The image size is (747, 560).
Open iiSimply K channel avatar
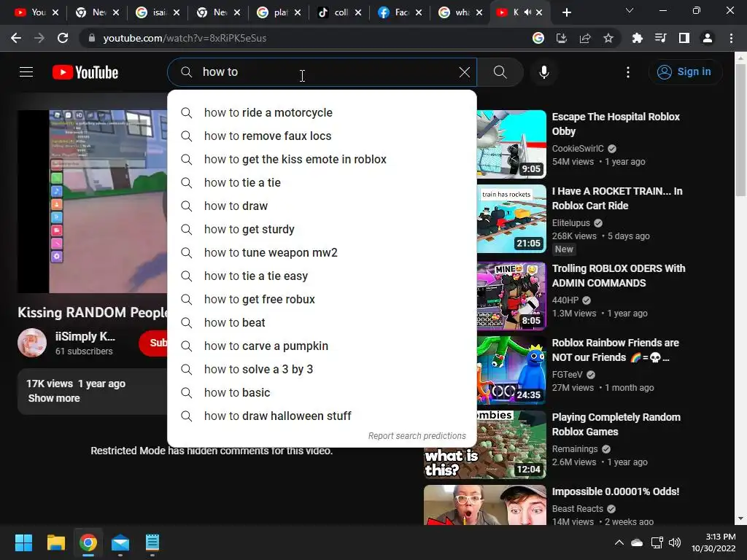32,343
